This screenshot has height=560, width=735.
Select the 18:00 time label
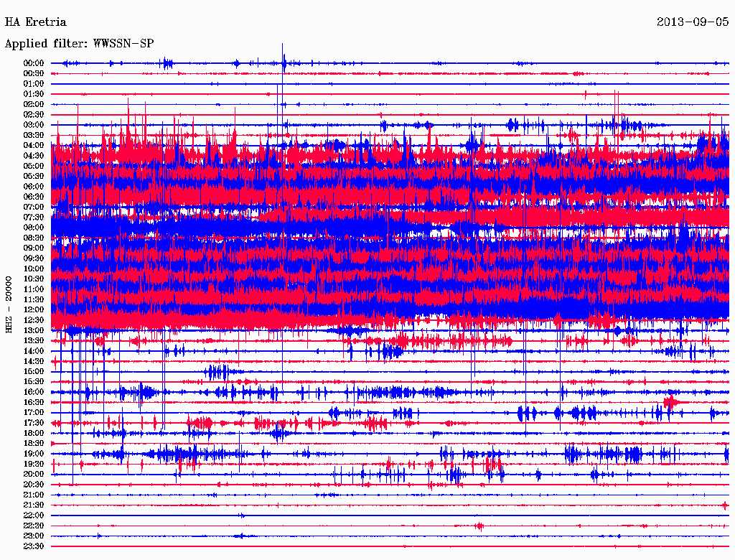(34, 433)
